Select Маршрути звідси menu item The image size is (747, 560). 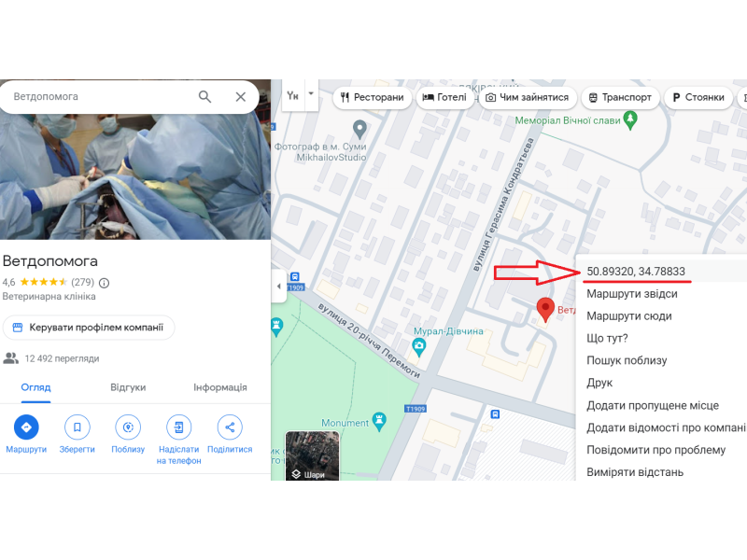point(661,294)
